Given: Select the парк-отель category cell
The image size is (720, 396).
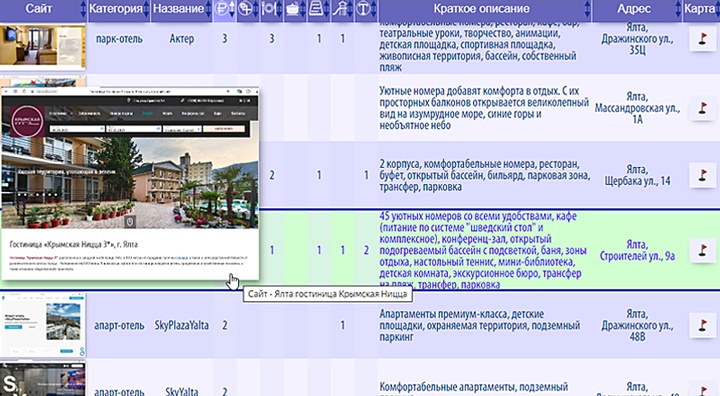Looking at the screenshot, I should click(x=119, y=39).
